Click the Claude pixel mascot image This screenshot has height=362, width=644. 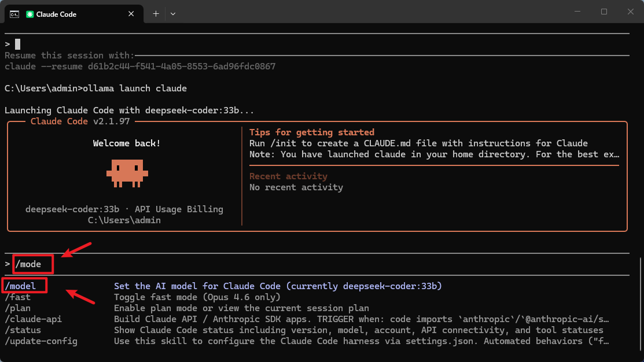click(x=127, y=173)
